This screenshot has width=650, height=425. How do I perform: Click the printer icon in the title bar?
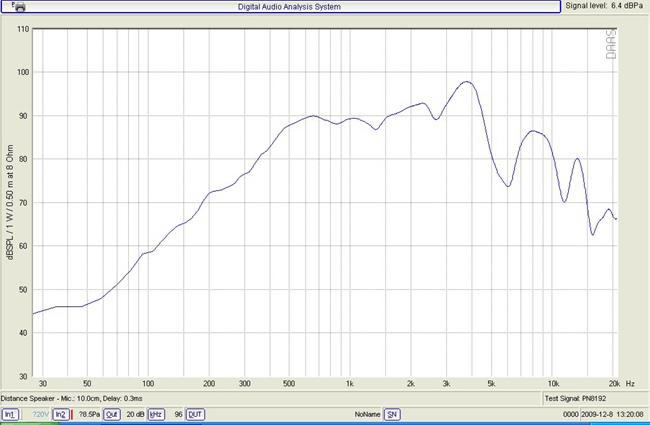point(17,7)
